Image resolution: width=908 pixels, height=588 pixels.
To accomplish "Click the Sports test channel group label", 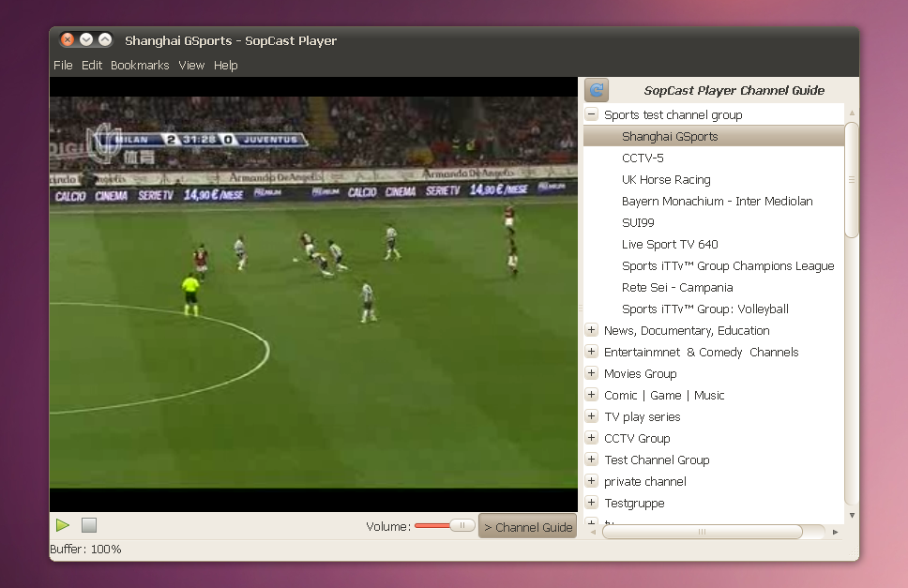I will pyautogui.click(x=673, y=114).
